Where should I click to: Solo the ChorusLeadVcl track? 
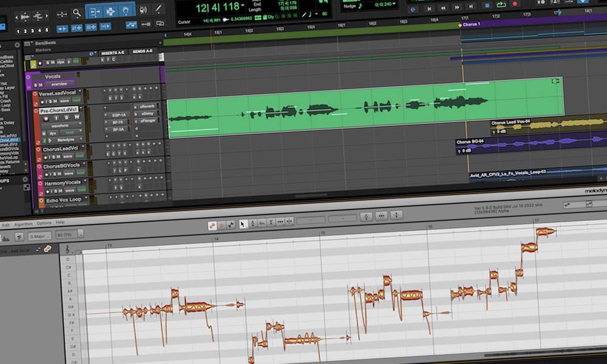pyautogui.click(x=54, y=157)
